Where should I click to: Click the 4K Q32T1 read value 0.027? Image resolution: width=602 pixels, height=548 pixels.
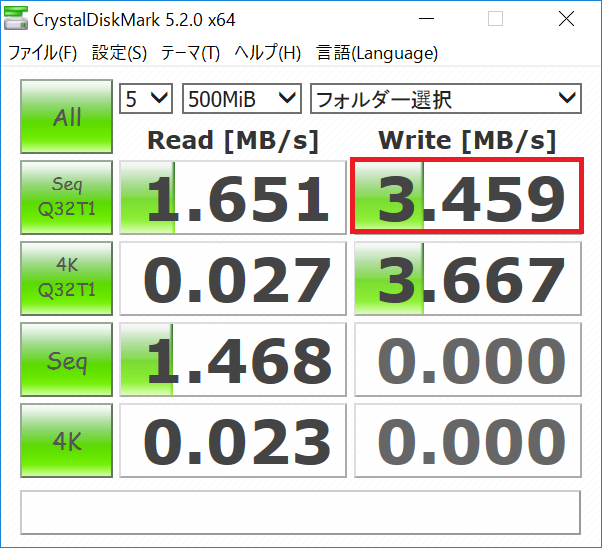point(233,278)
